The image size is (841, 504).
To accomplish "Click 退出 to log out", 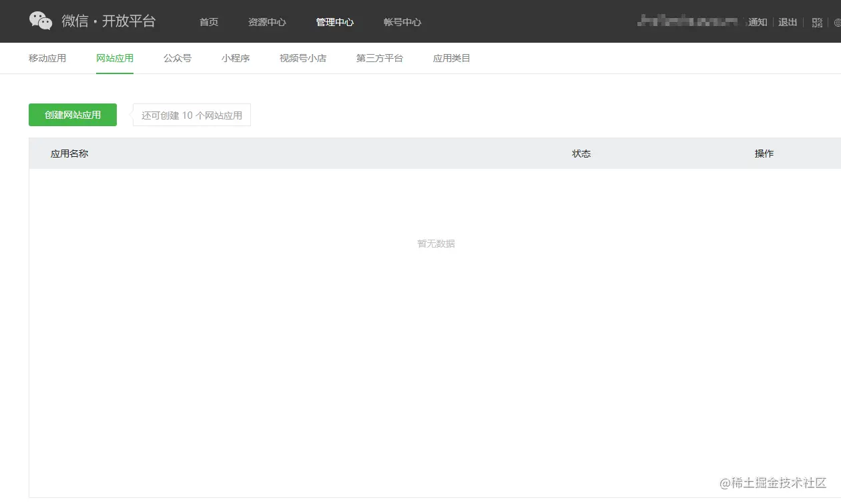I will click(788, 22).
